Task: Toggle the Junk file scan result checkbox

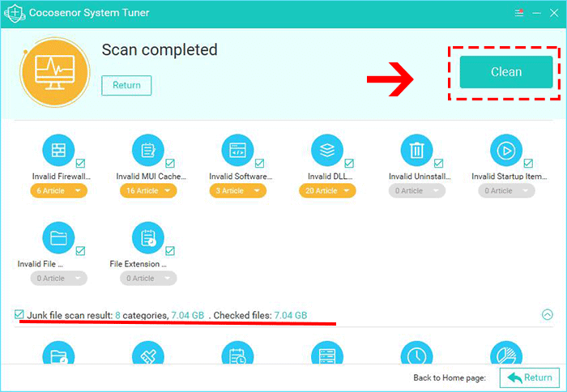Action: (x=19, y=314)
